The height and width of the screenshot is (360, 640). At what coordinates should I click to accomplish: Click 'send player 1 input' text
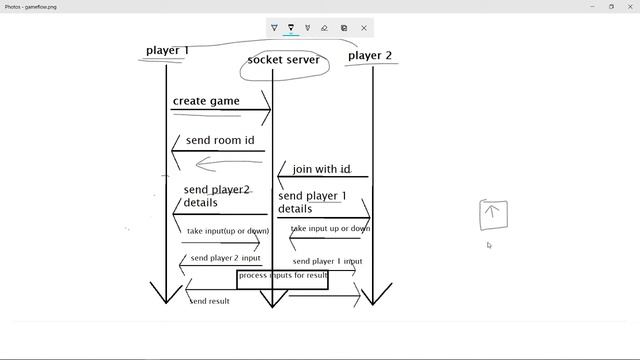[x=327, y=261]
